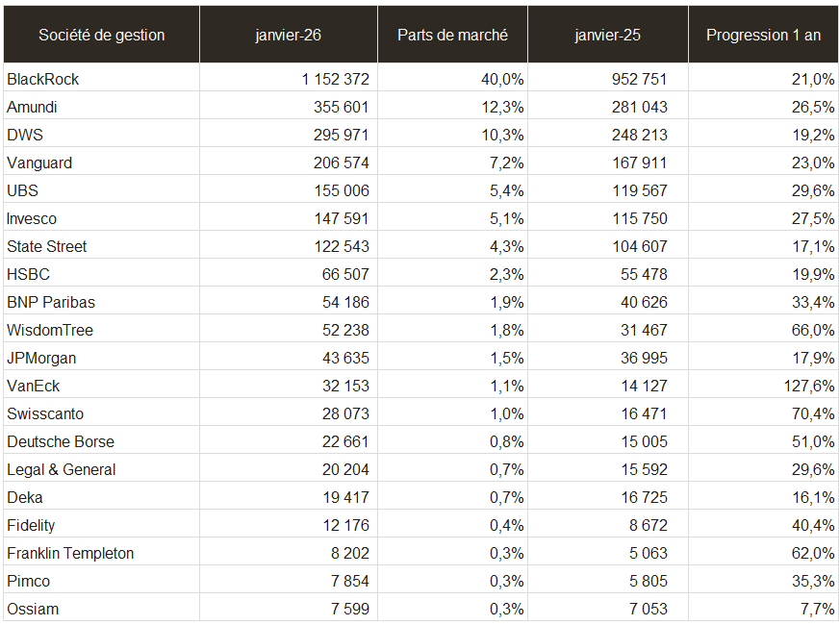Click the WisdomTree company cell
Image resolution: width=840 pixels, height=625 pixels.
[x=50, y=330]
